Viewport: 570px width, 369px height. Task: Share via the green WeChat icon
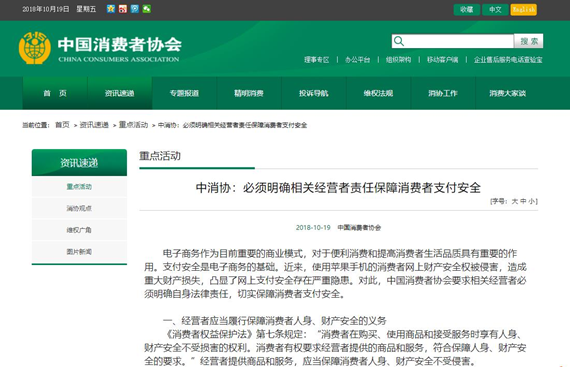[x=147, y=9]
